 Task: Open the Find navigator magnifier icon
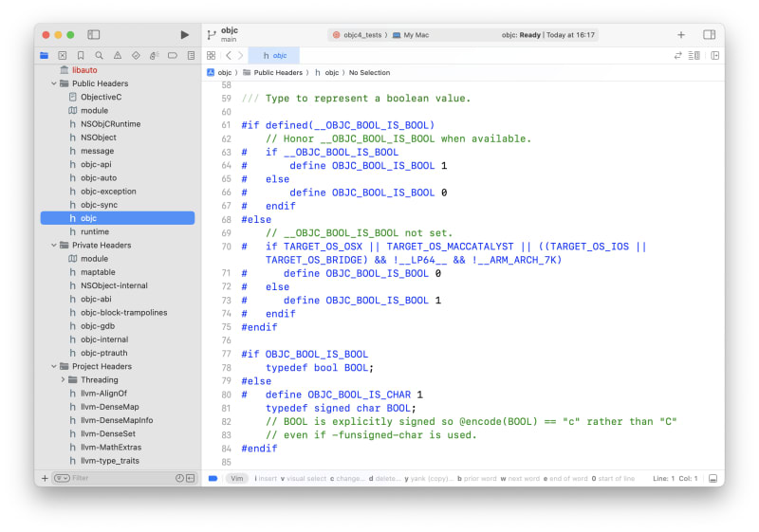(100, 56)
